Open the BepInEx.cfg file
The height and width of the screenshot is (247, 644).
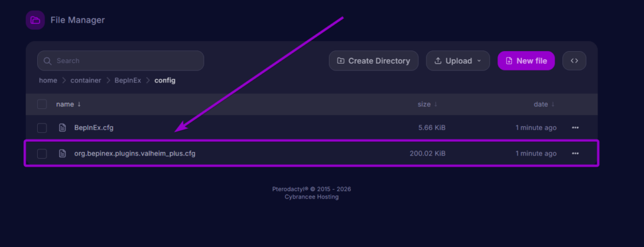pyautogui.click(x=94, y=128)
